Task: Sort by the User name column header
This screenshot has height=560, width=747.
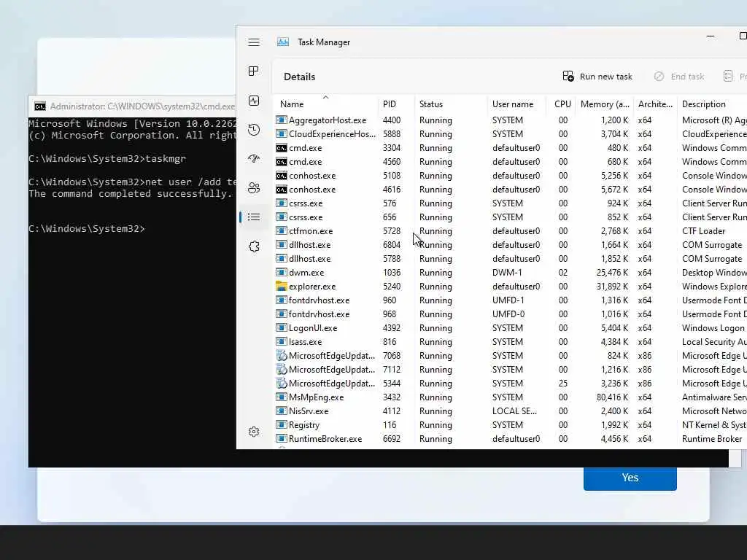Action: coord(517,104)
